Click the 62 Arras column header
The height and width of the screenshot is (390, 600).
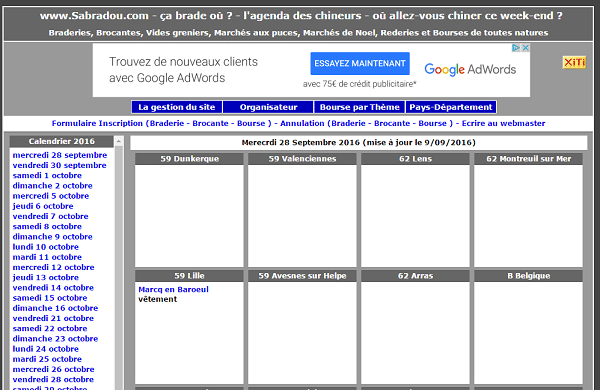pos(415,276)
